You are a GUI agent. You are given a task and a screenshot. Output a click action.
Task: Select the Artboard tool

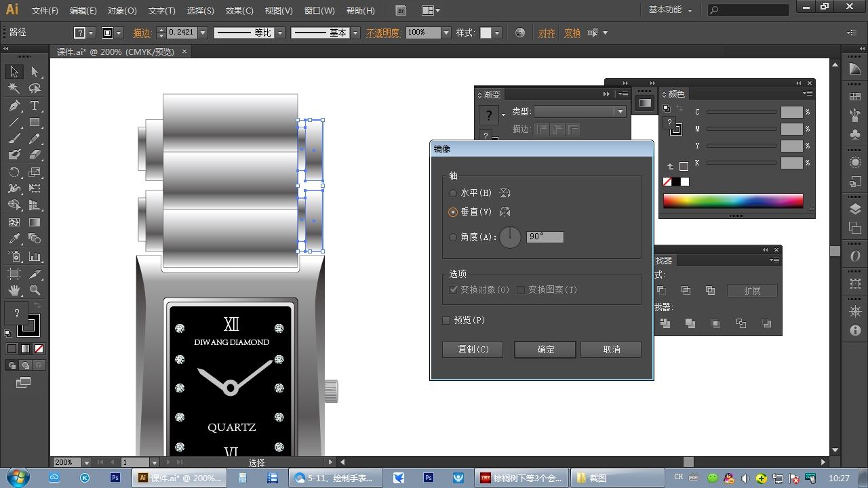[14, 274]
